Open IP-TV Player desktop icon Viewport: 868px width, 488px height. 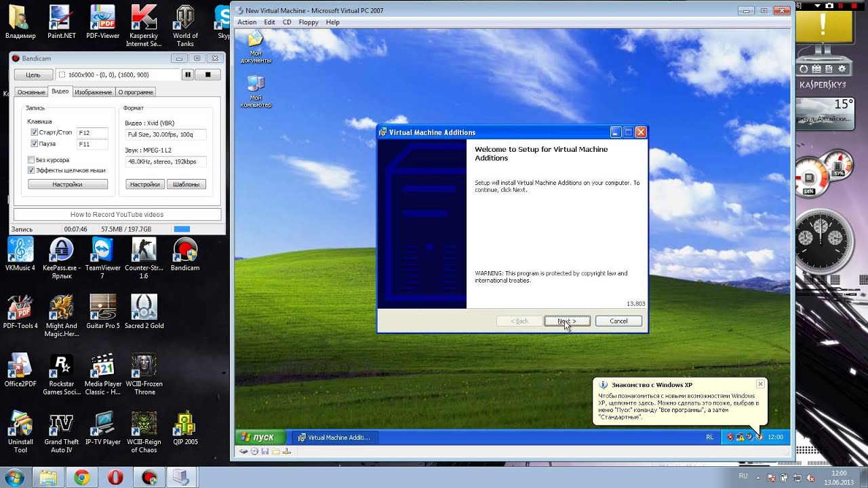point(103,428)
